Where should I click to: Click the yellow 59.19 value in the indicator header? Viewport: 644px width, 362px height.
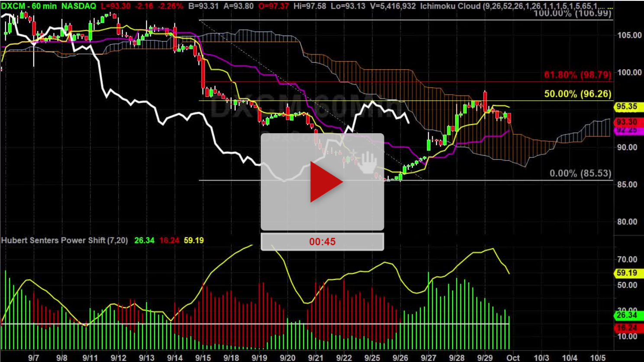pos(194,240)
